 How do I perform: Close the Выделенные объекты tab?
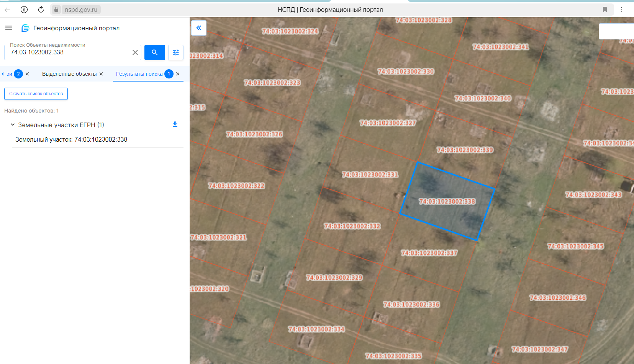[x=101, y=74]
